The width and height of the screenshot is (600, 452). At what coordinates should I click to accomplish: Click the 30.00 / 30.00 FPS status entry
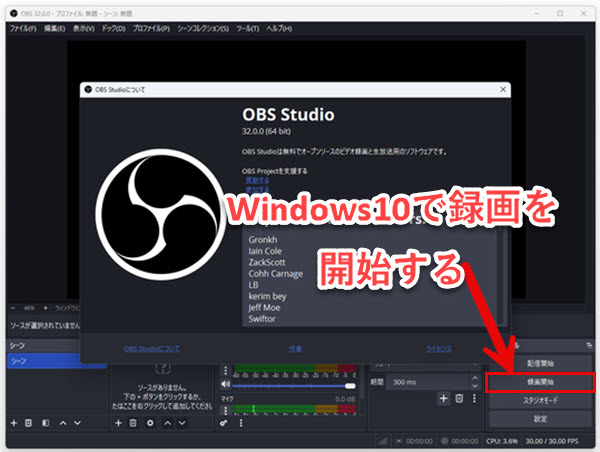coord(552,441)
